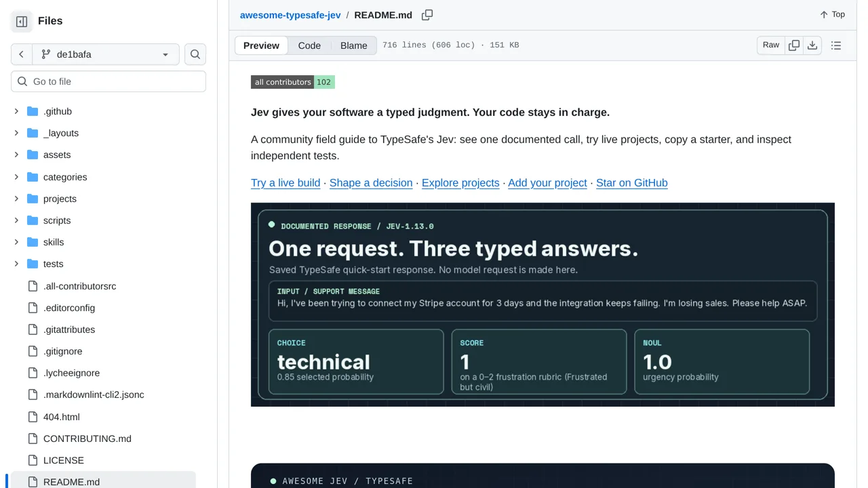This screenshot has width=868, height=488.
Task: Click the .lycheeignore file icon
Action: (x=33, y=373)
